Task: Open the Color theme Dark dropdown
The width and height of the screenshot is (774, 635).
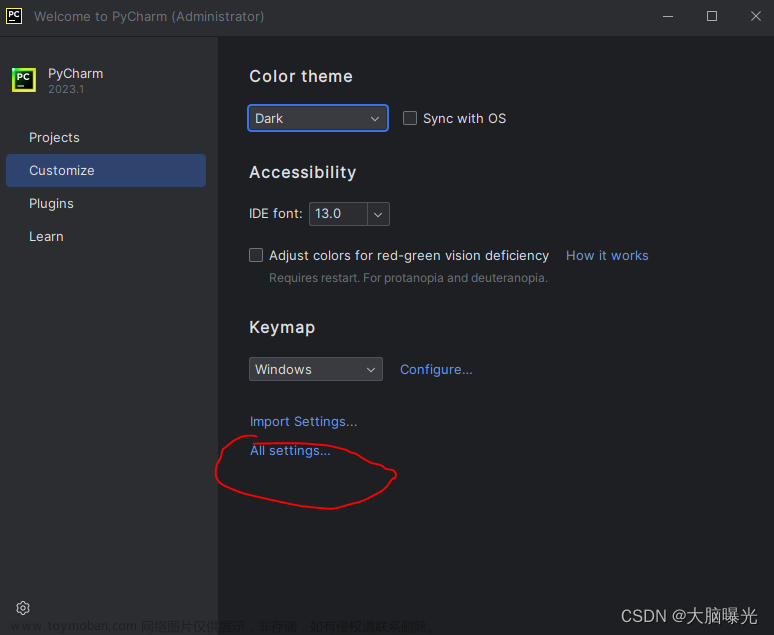Action: (x=318, y=119)
